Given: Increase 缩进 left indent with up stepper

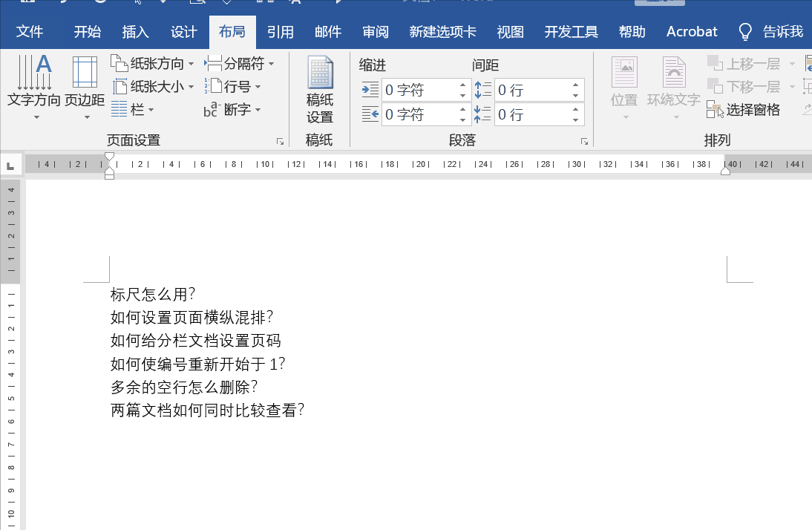Looking at the screenshot, I should point(462,85).
